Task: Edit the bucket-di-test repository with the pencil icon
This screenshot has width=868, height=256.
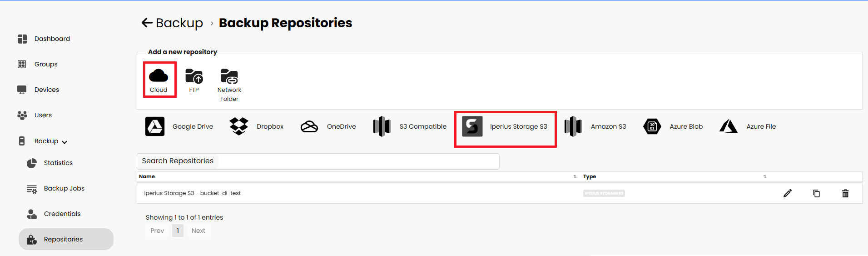Action: pos(788,193)
